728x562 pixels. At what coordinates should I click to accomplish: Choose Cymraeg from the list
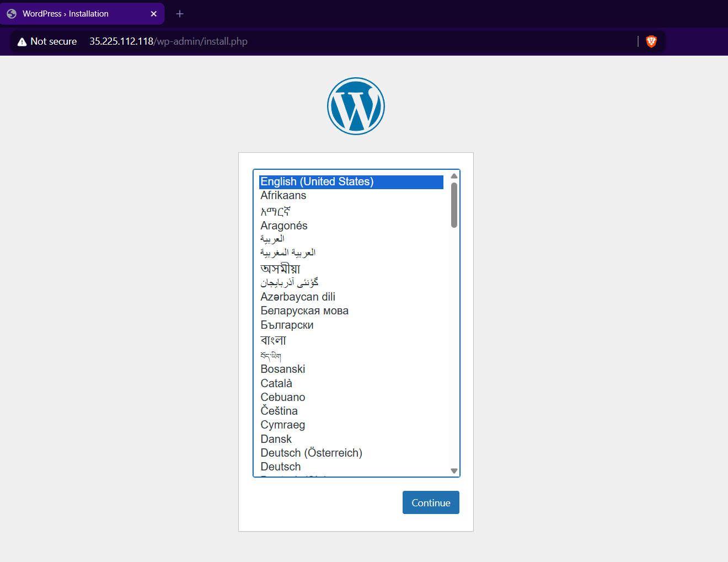point(282,425)
